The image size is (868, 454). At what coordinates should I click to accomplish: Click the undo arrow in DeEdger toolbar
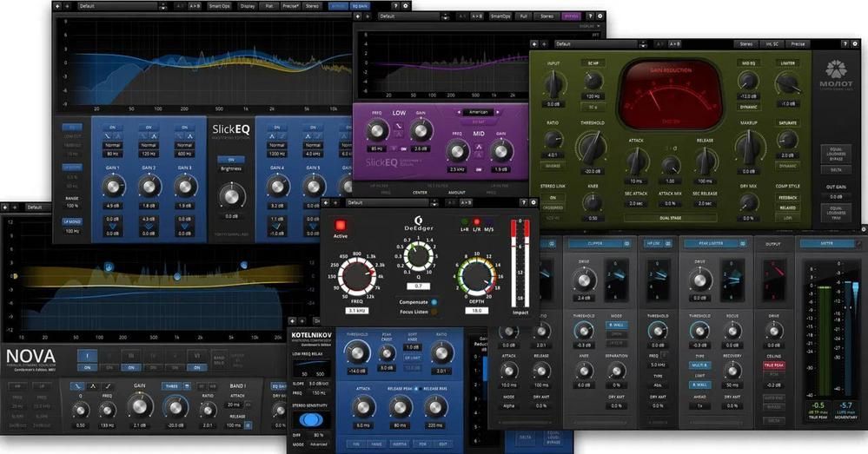(x=326, y=203)
